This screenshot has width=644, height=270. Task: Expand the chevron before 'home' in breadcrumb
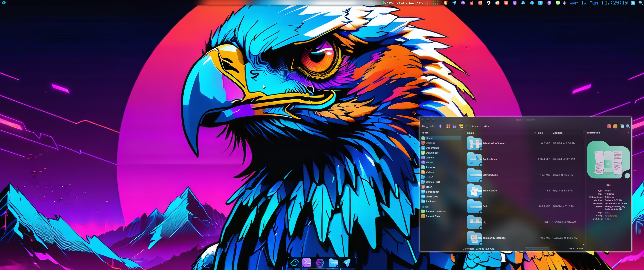point(470,127)
